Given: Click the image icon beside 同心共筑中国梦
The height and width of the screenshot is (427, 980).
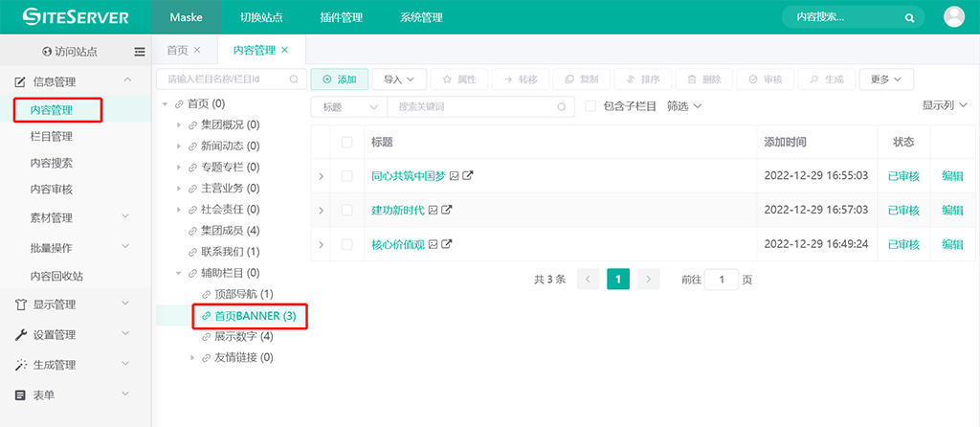Looking at the screenshot, I should pyautogui.click(x=455, y=176).
